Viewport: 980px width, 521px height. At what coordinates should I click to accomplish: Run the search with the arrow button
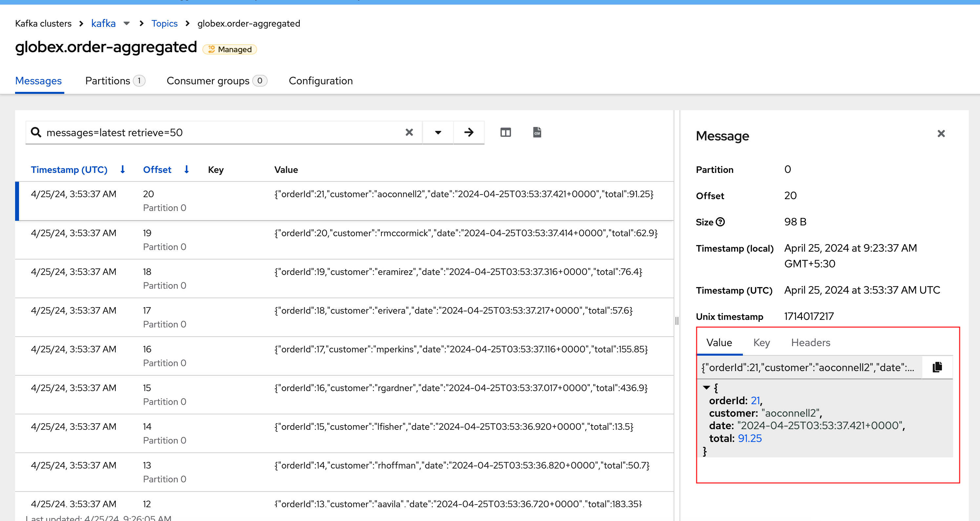pyautogui.click(x=469, y=133)
